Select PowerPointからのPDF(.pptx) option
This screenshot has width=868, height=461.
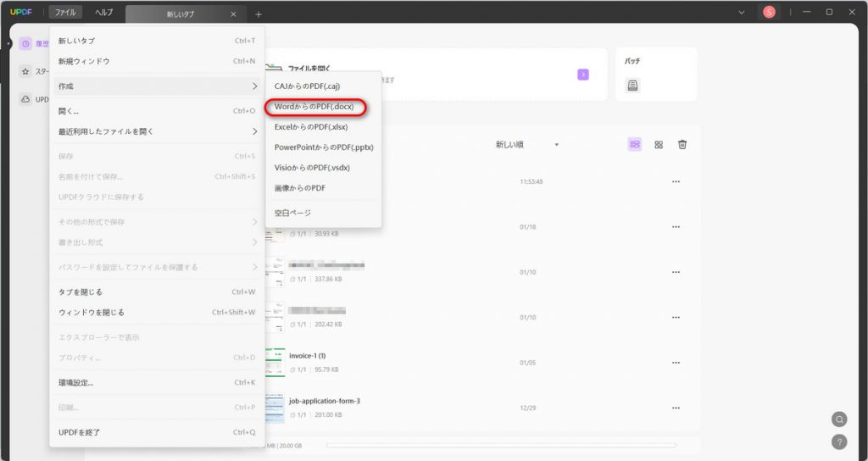coord(323,147)
